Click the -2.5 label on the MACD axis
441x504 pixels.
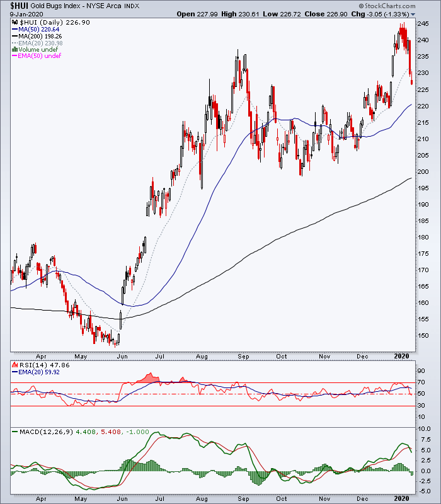pyautogui.click(x=423, y=481)
